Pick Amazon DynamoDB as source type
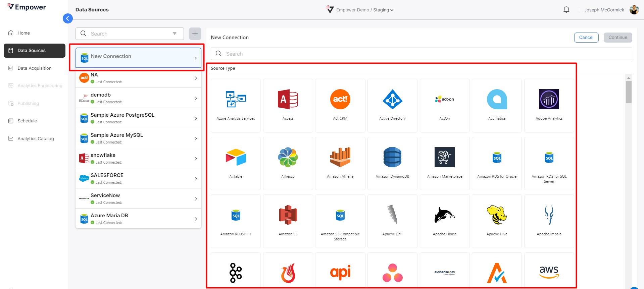 point(392,163)
